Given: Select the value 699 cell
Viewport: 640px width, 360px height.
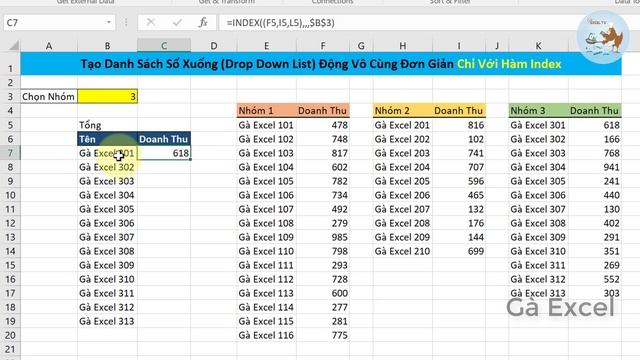Looking at the screenshot, I should [459, 251].
